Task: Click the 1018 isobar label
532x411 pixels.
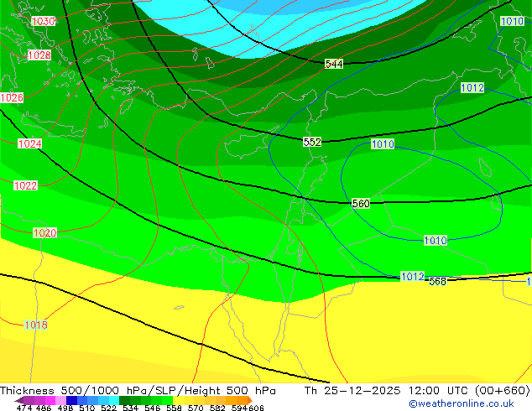Action: tap(35, 325)
